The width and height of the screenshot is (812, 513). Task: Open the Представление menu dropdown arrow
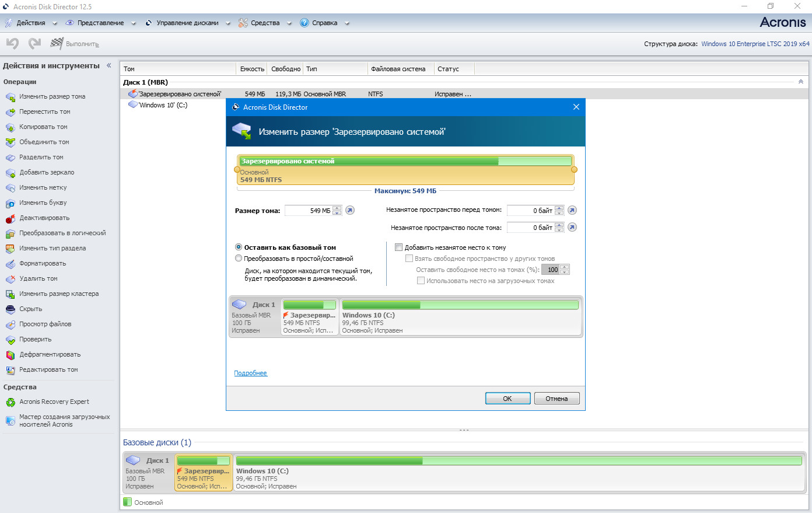(x=133, y=23)
